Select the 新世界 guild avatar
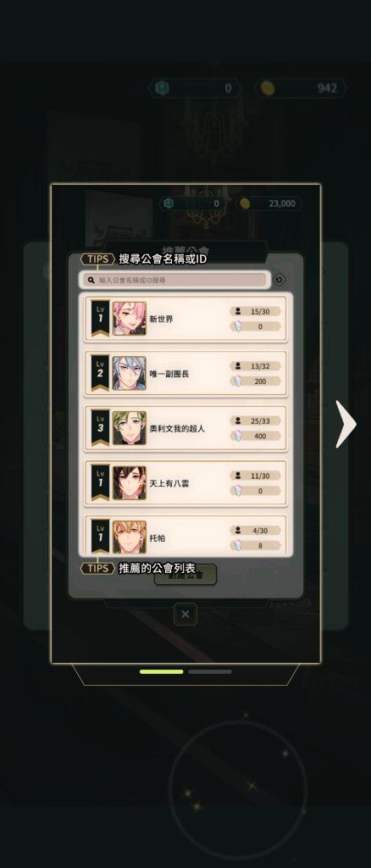 pyautogui.click(x=130, y=319)
